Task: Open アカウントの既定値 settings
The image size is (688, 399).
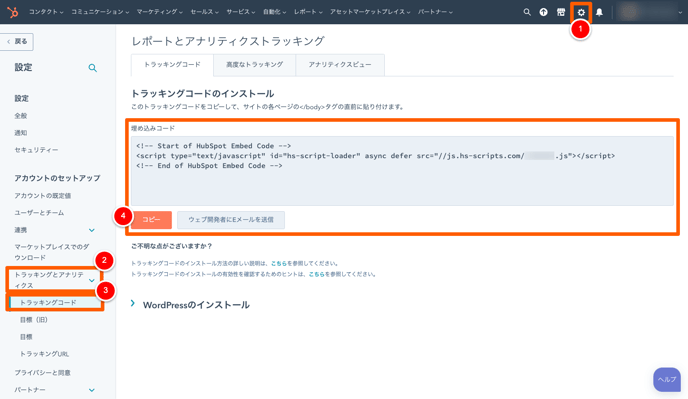Action: point(43,196)
